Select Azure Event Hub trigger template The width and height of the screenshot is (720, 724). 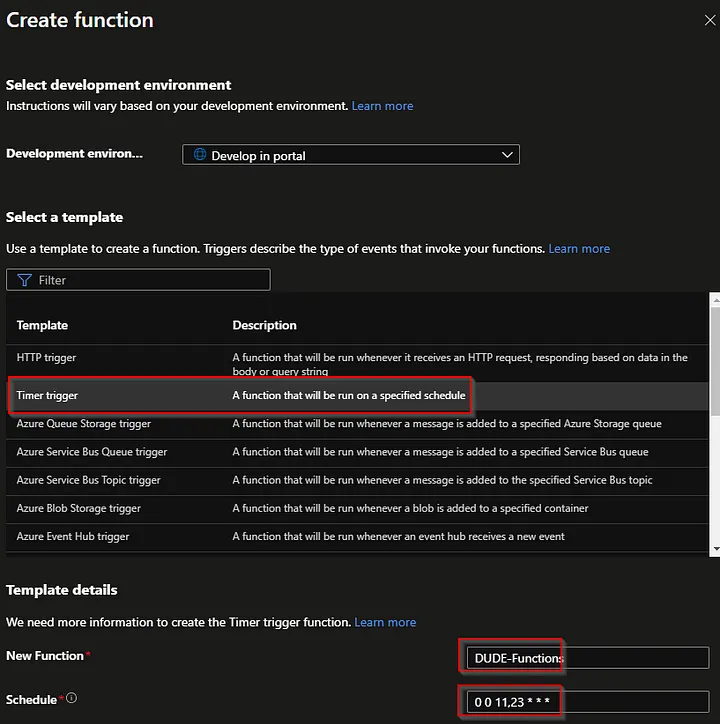pos(73,536)
